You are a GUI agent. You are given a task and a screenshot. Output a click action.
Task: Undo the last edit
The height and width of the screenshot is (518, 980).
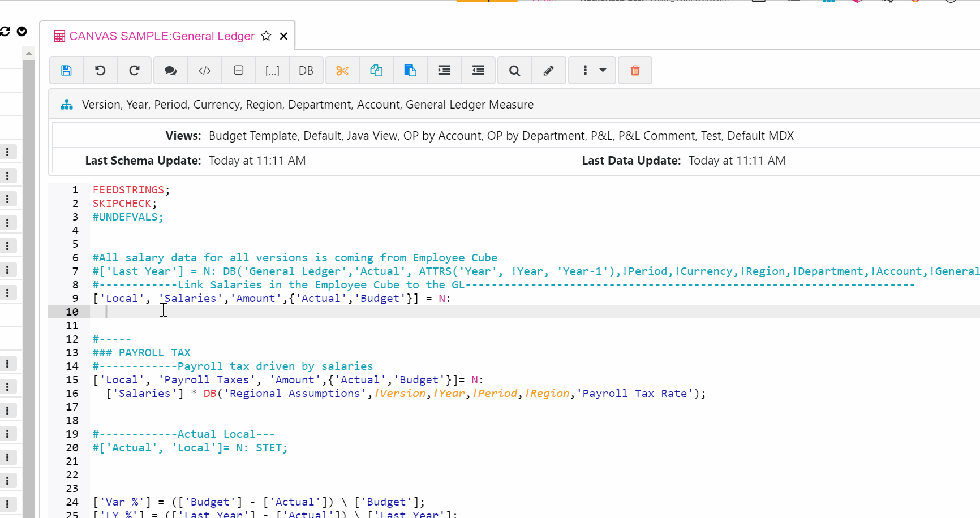click(x=100, y=70)
